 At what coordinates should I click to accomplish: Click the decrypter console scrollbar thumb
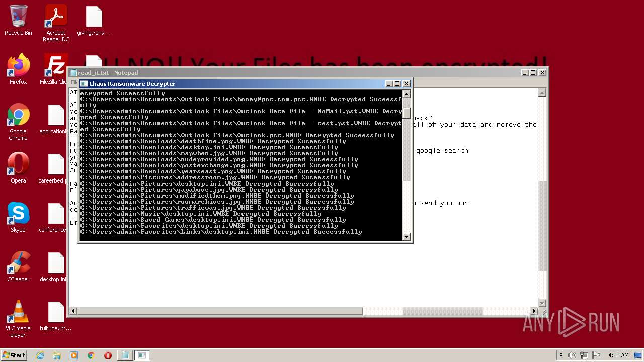coord(407,113)
